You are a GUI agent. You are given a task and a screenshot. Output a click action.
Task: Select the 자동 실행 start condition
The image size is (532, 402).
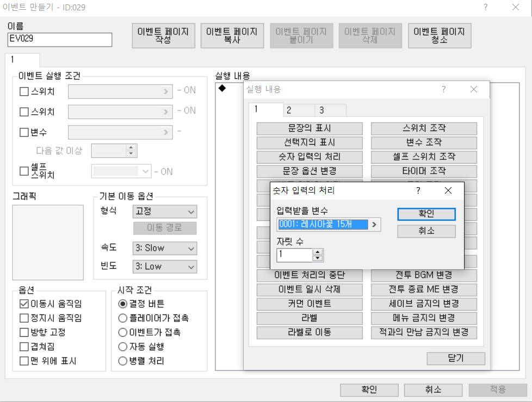(123, 347)
